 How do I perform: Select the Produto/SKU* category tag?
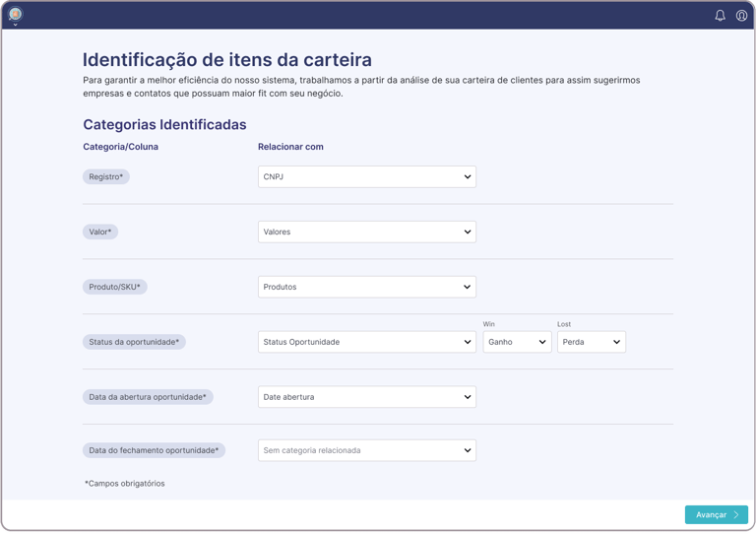pos(114,287)
